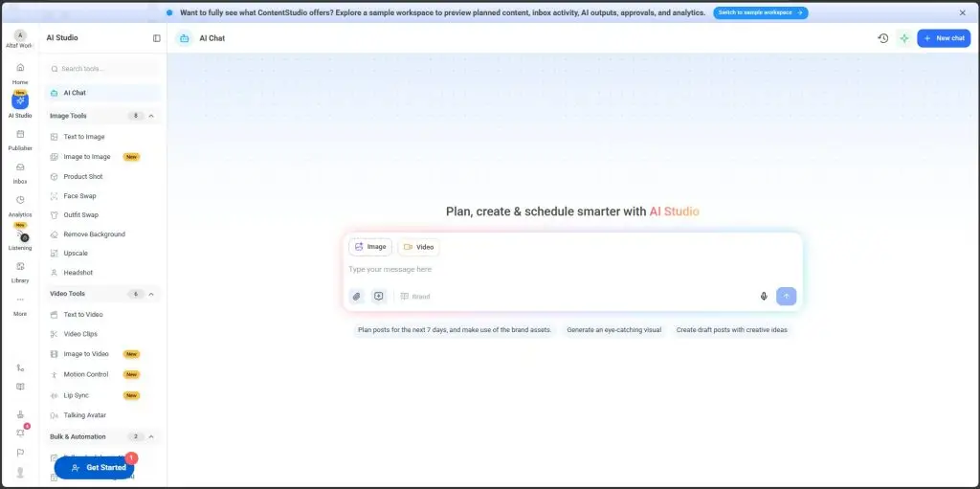Click the user profile icon at sidebar bottom
Viewport: 980px width, 489px height.
[x=20, y=473]
